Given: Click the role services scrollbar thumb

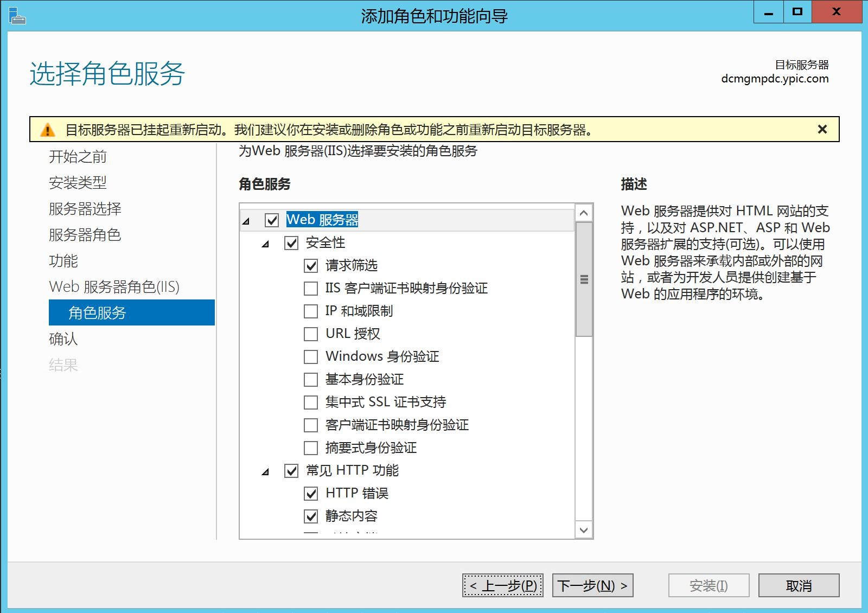Looking at the screenshot, I should (584, 279).
